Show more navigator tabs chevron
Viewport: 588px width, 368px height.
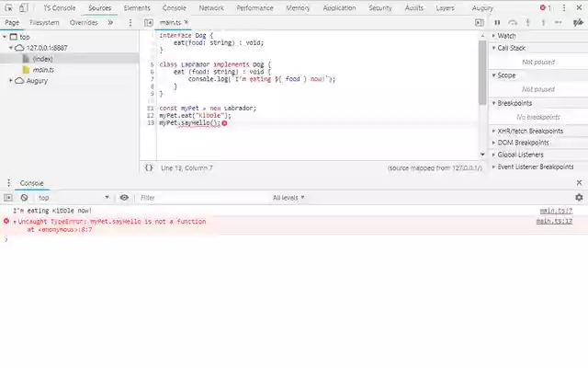110,22
